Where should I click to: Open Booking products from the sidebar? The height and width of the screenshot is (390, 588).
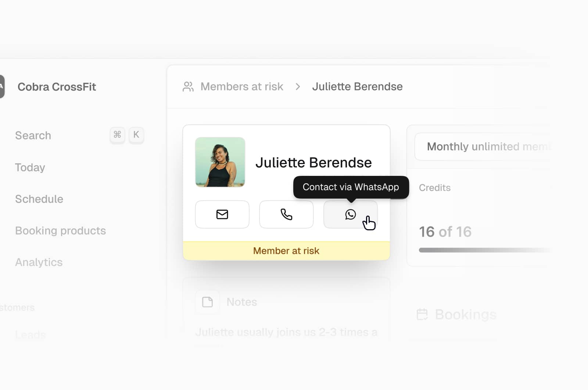(60, 231)
